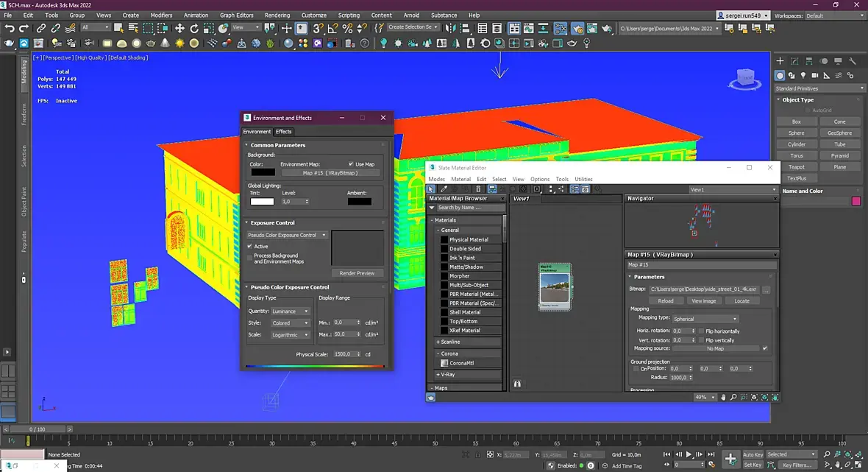This screenshot has height=472, width=868.
Task: Click the white Tint color swatch
Action: 262,202
